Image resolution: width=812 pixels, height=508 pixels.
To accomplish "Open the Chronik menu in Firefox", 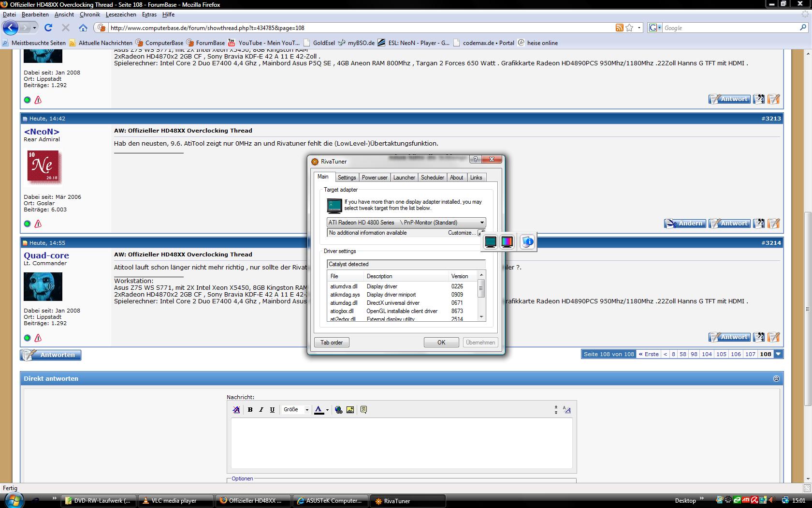I will coord(89,15).
